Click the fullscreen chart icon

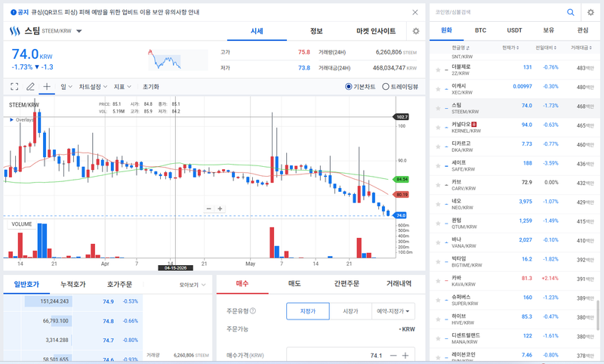[14, 87]
